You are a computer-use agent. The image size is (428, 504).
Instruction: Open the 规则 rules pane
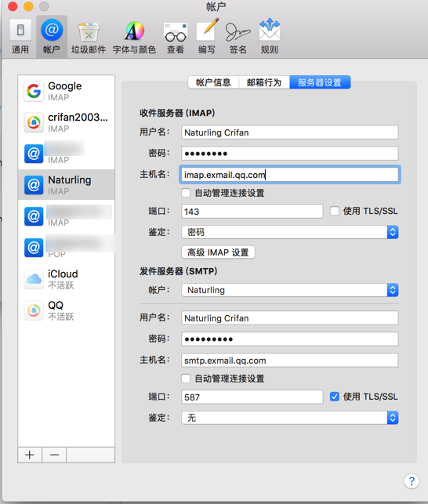270,36
